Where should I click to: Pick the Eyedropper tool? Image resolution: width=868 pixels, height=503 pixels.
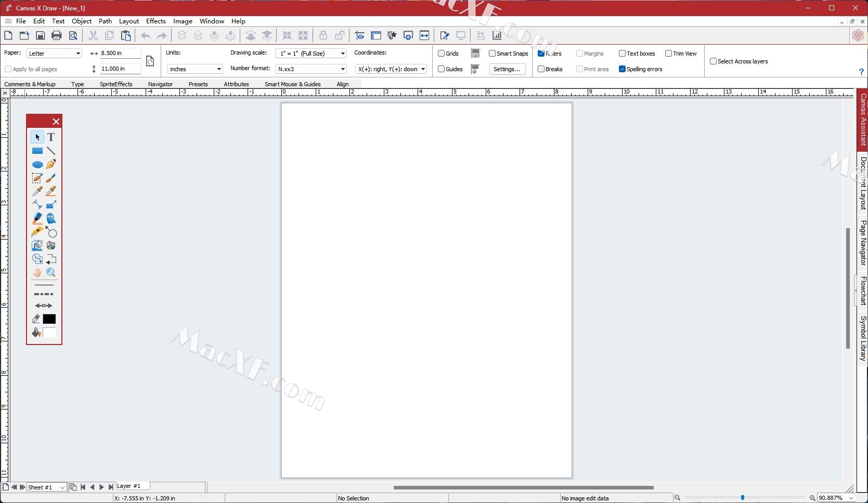click(37, 191)
